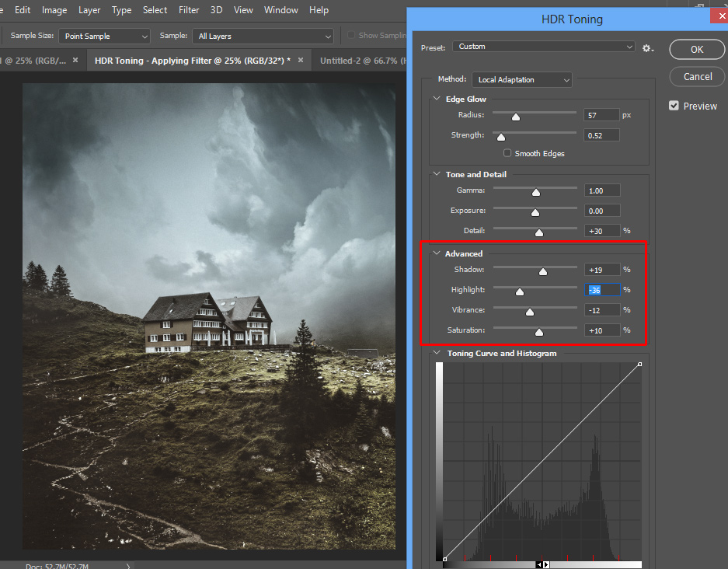Click the curve's bottom-left end point
This screenshot has height=569, width=728.
(444, 558)
